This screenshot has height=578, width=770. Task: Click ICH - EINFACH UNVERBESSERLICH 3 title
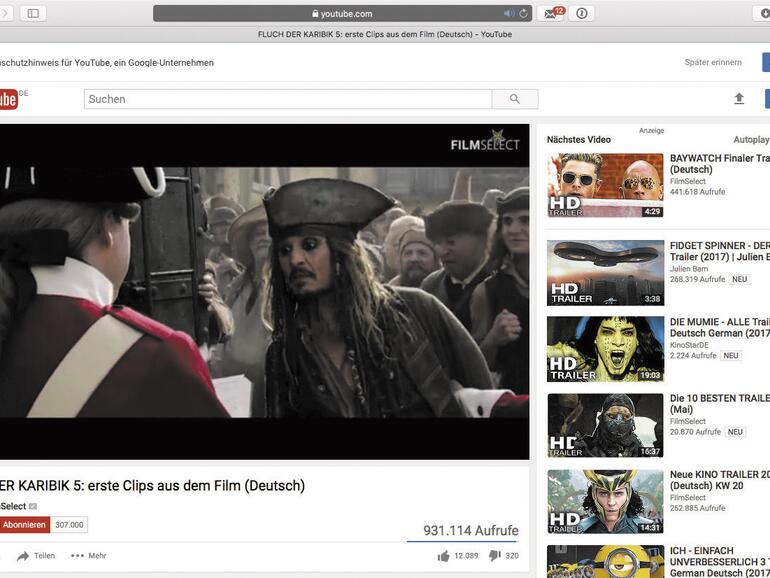[x=719, y=562]
